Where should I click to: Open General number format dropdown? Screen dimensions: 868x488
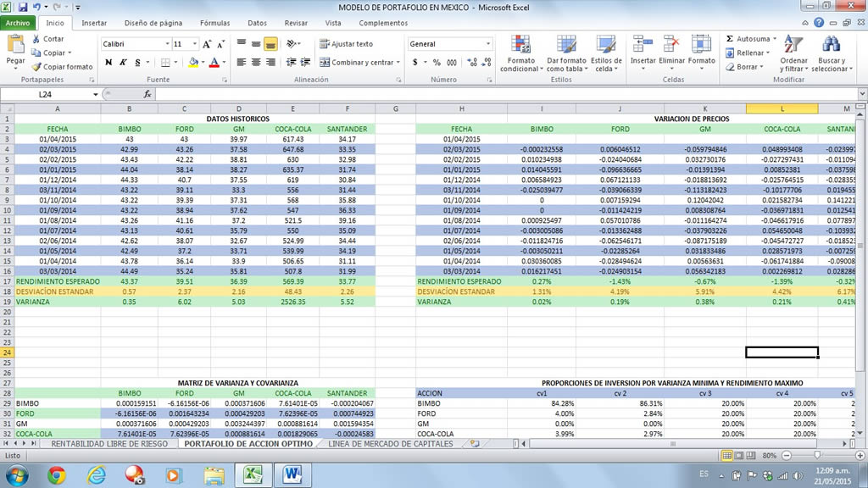(487, 44)
